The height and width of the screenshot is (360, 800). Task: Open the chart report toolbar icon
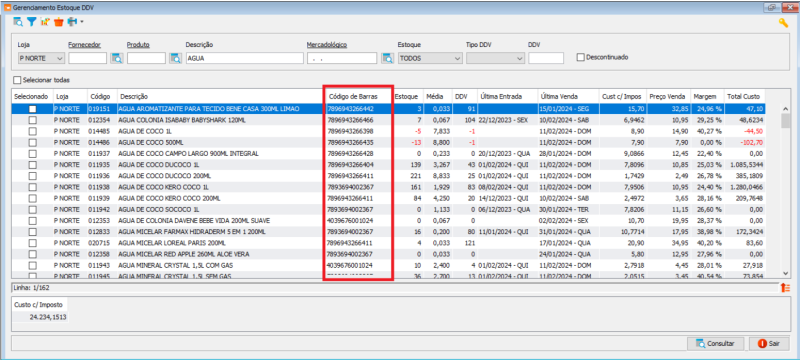click(45, 22)
